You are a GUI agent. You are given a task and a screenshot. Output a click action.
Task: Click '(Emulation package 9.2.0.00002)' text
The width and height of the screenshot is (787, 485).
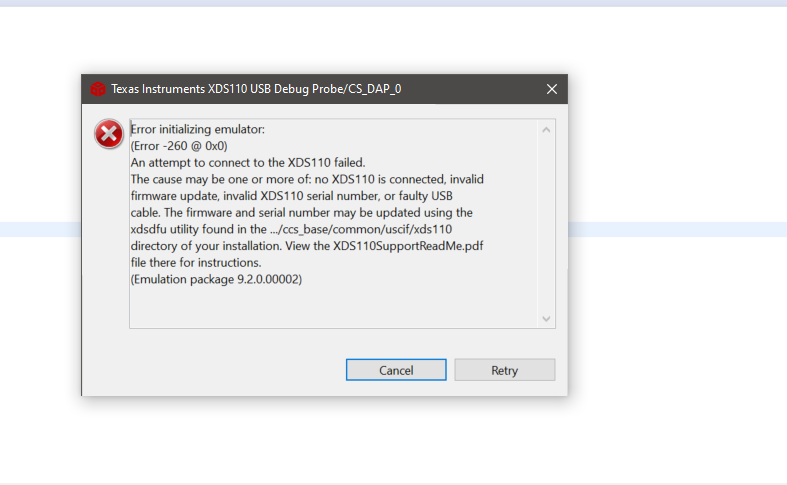pos(216,279)
